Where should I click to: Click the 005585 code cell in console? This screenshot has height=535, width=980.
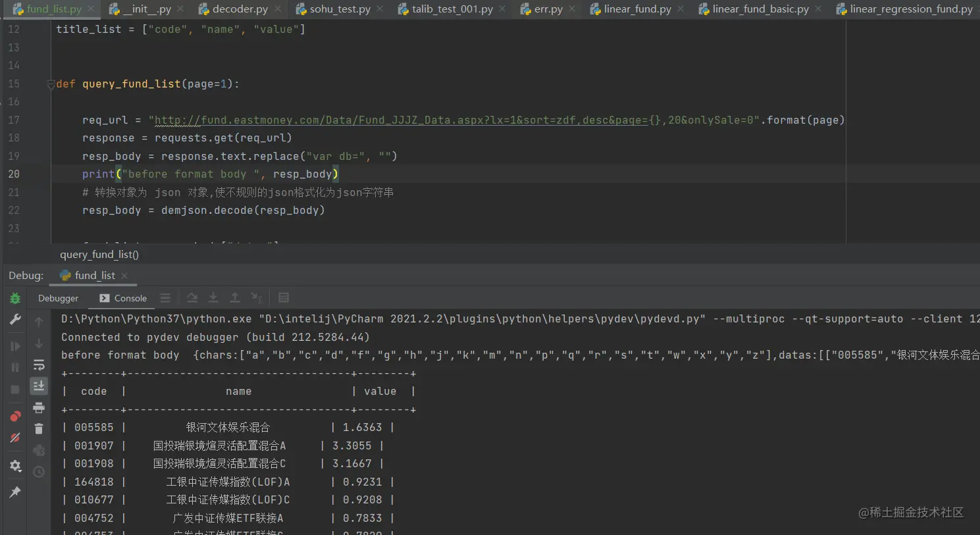pos(93,428)
